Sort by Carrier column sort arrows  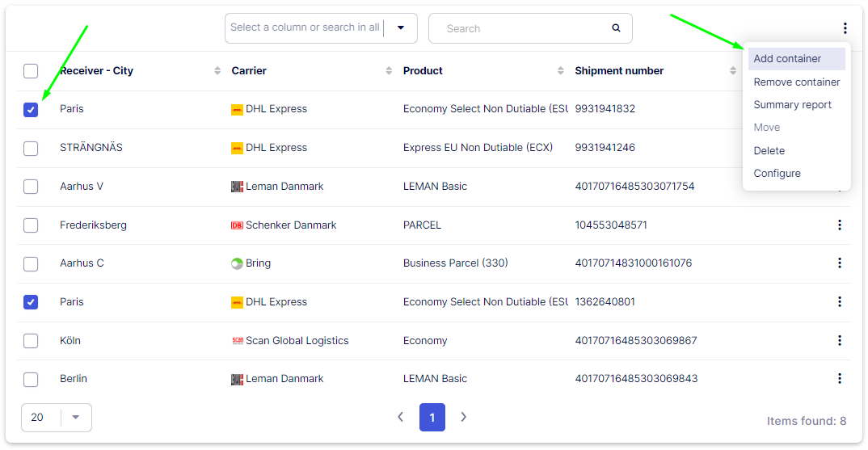point(390,71)
